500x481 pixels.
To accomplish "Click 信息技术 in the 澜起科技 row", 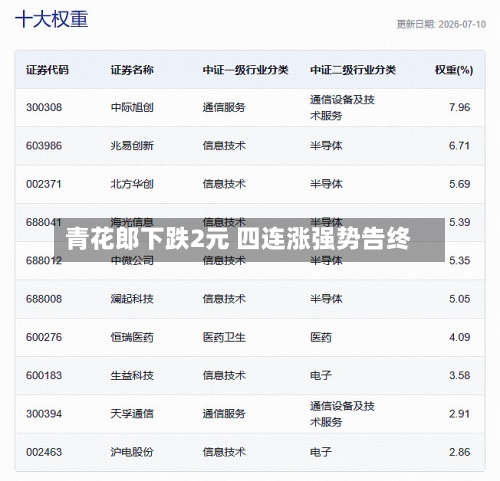I will [x=224, y=299].
